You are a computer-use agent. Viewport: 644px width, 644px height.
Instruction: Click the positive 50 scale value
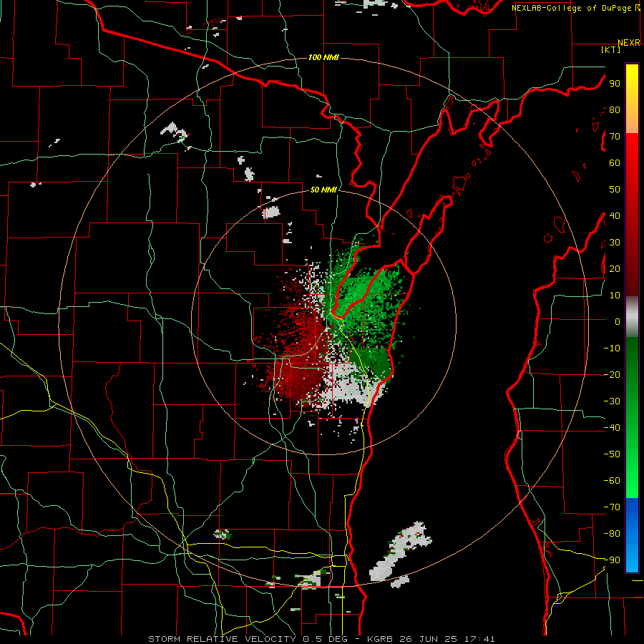615,190
